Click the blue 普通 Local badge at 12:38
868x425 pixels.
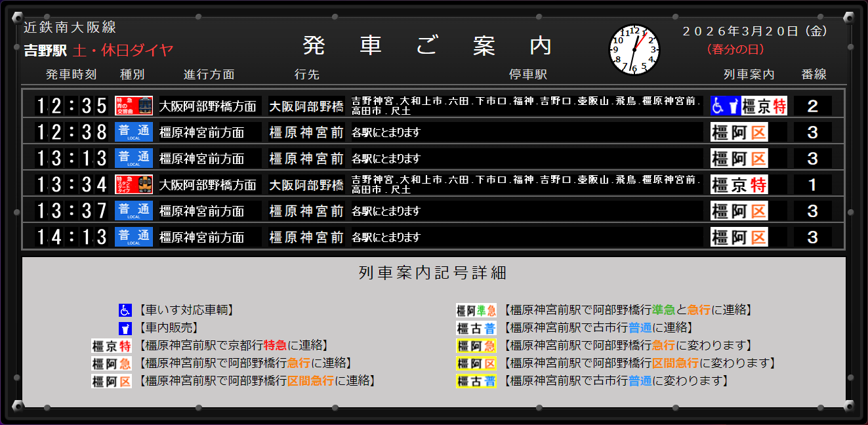pyautogui.click(x=134, y=132)
